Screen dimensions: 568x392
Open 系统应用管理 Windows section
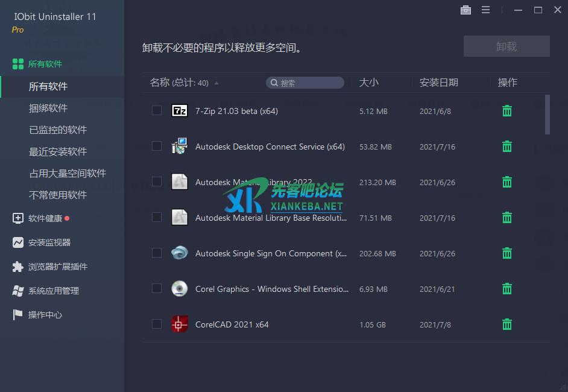18,291
